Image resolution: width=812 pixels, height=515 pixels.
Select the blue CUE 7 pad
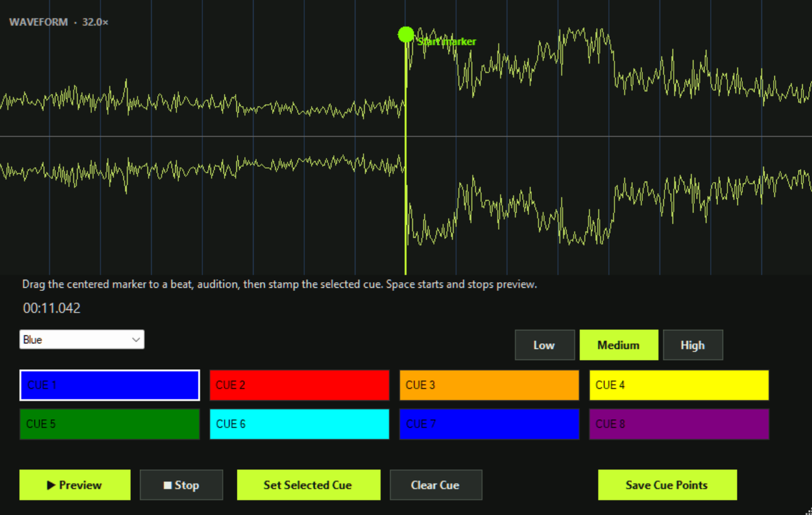489,424
